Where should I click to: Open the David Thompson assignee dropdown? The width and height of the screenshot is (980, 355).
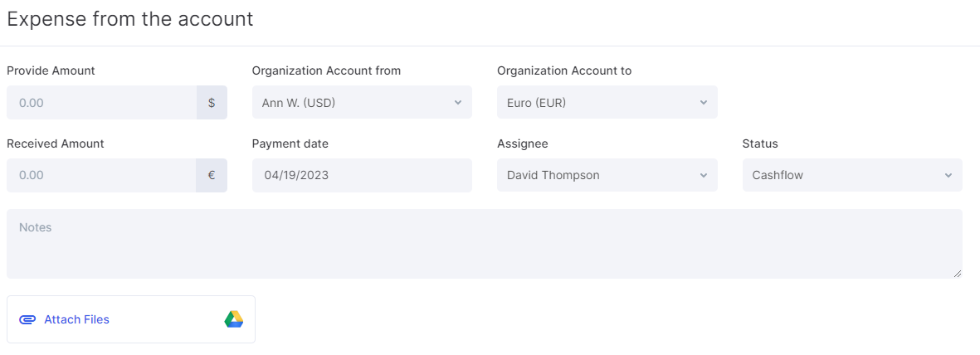pos(597,176)
